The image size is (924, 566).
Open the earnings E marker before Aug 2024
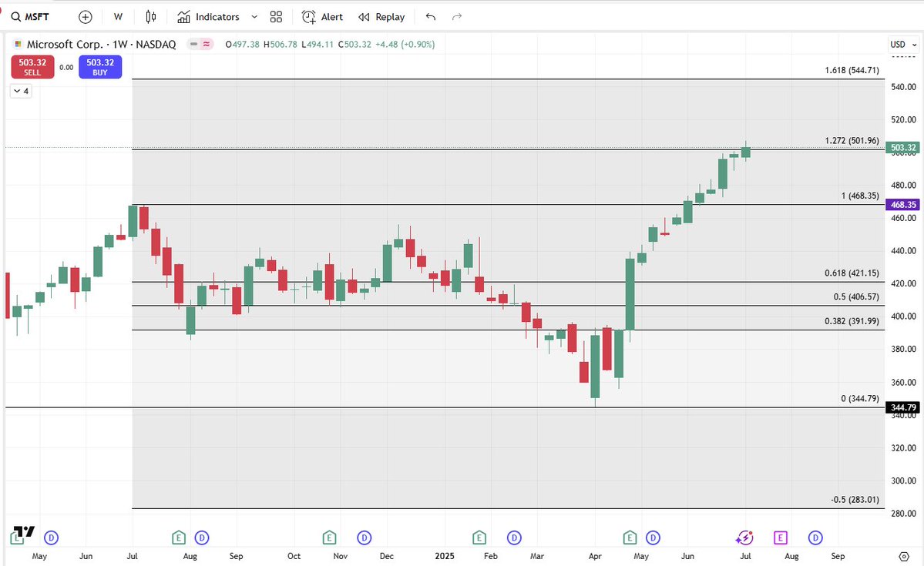[179, 538]
